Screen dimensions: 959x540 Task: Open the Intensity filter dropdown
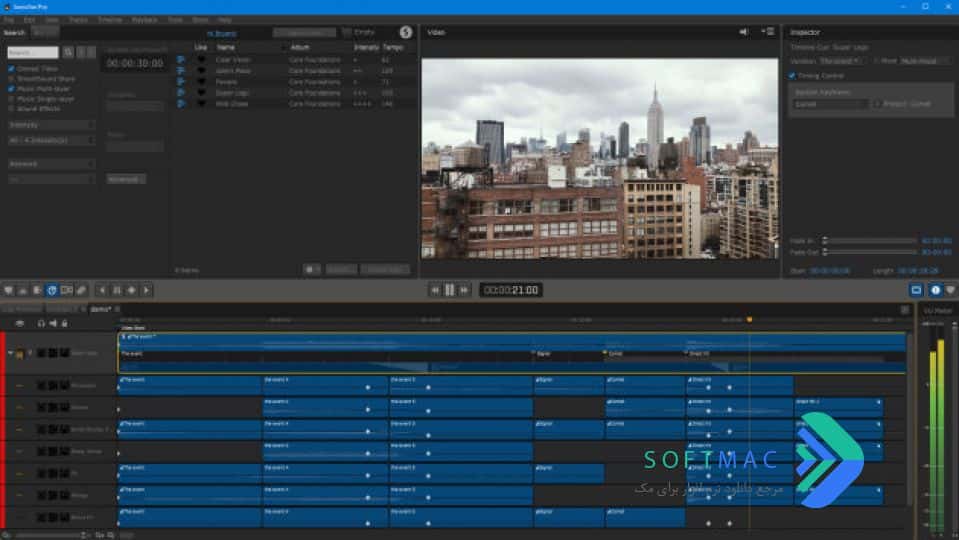[x=51, y=125]
